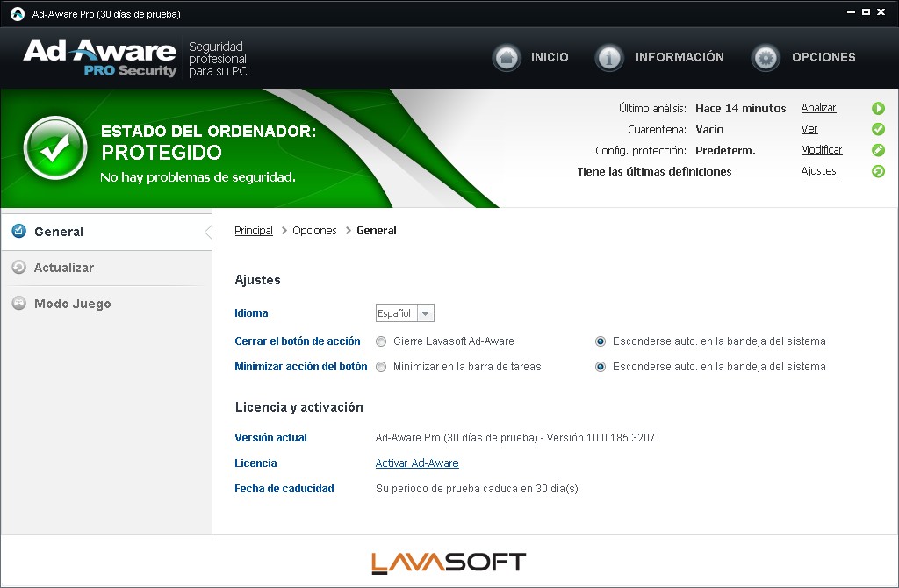Click the Minimizar acción del botón label

click(300, 367)
